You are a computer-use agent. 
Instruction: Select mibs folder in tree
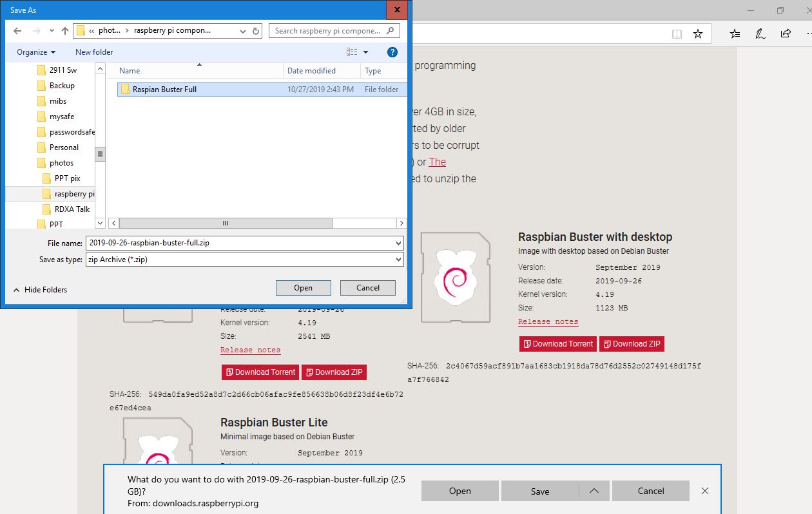pos(58,101)
